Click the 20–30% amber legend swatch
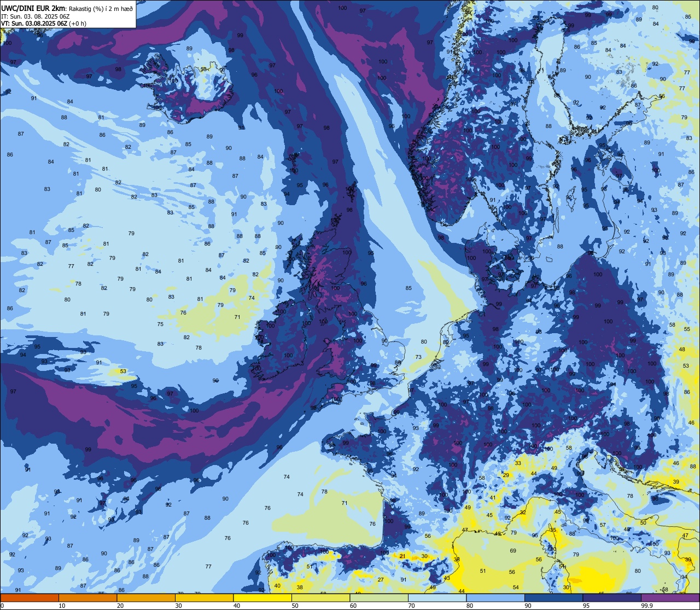Viewport: 700px width, 610px height. pyautogui.click(x=146, y=597)
